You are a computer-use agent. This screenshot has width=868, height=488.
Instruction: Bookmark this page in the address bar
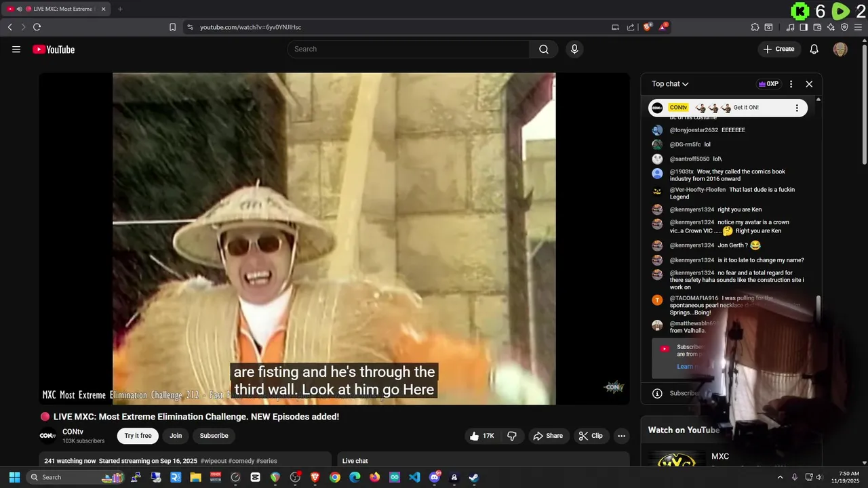coord(172,27)
